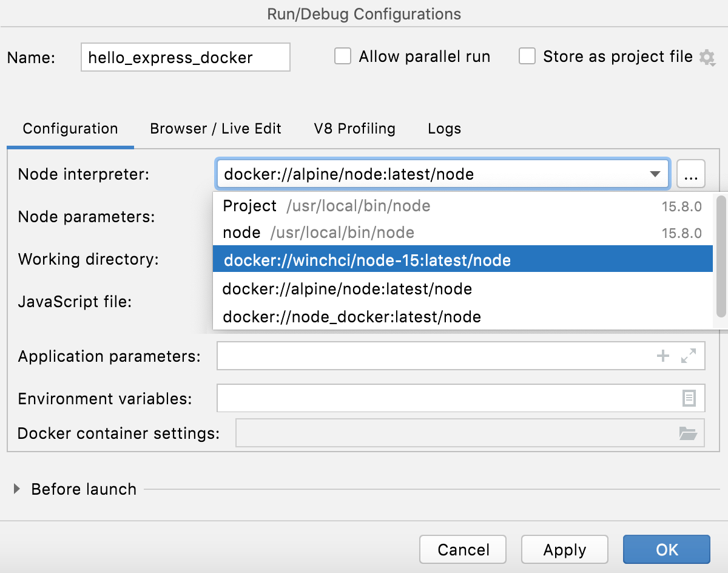
Task: Expand Application parameters field via diagonal arrows icon
Action: [x=689, y=357]
